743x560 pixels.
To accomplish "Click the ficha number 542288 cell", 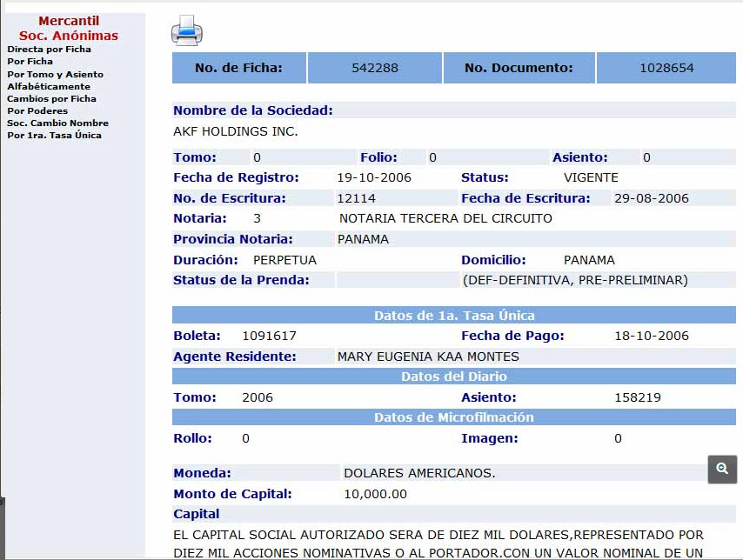I will tap(375, 68).
